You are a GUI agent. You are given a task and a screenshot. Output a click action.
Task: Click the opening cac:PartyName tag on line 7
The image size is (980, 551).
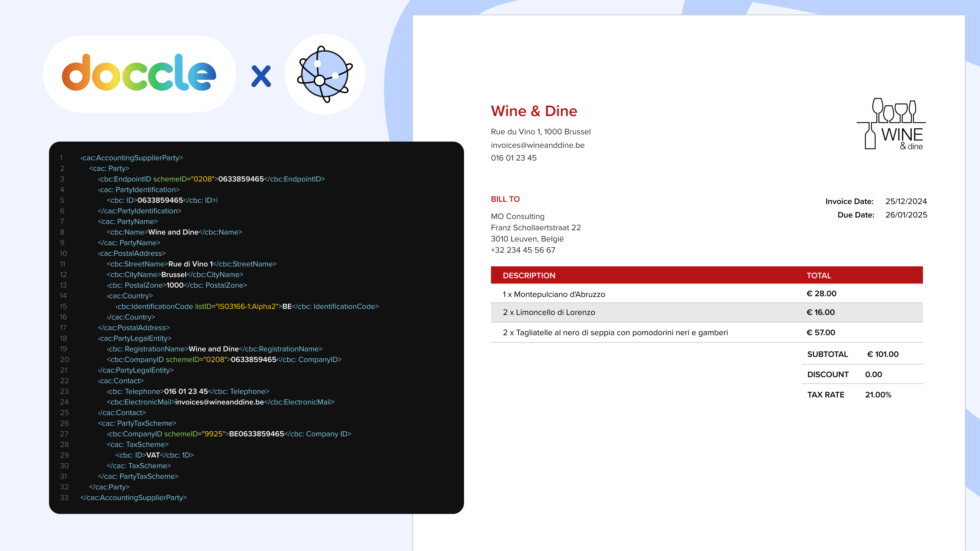pyautogui.click(x=128, y=221)
